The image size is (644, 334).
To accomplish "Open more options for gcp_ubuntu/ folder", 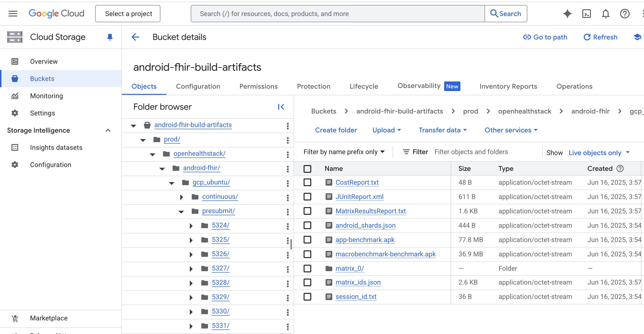I will (288, 183).
